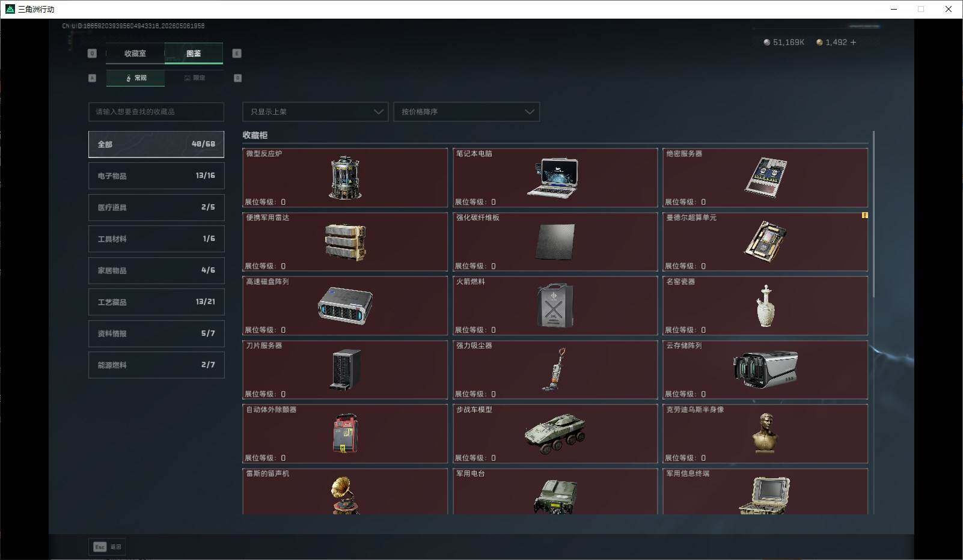Click the 收藏柜 section heading

pyautogui.click(x=255, y=135)
